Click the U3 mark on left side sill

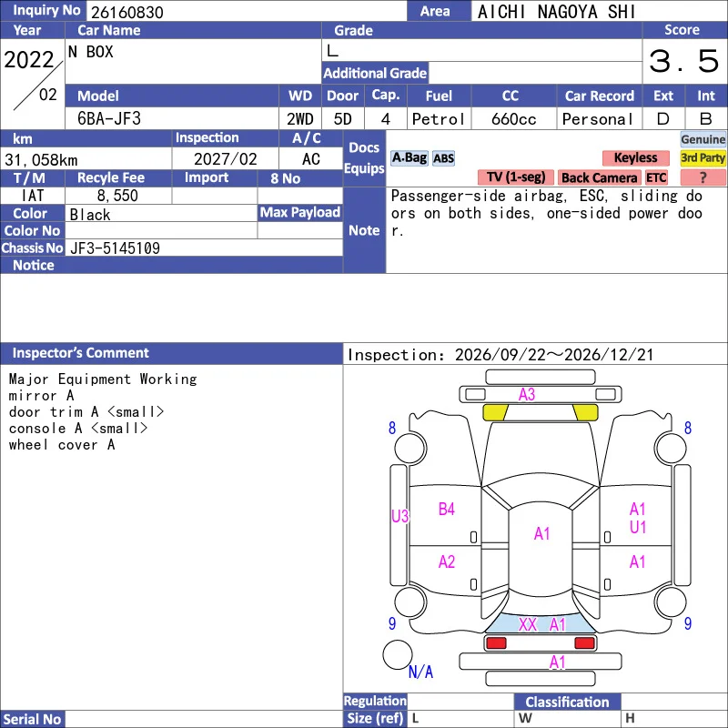click(399, 516)
